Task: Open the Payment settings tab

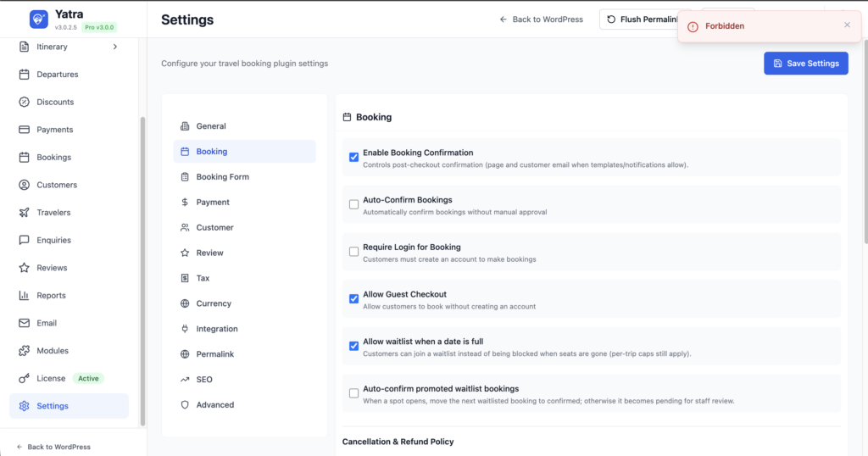Action: click(213, 203)
